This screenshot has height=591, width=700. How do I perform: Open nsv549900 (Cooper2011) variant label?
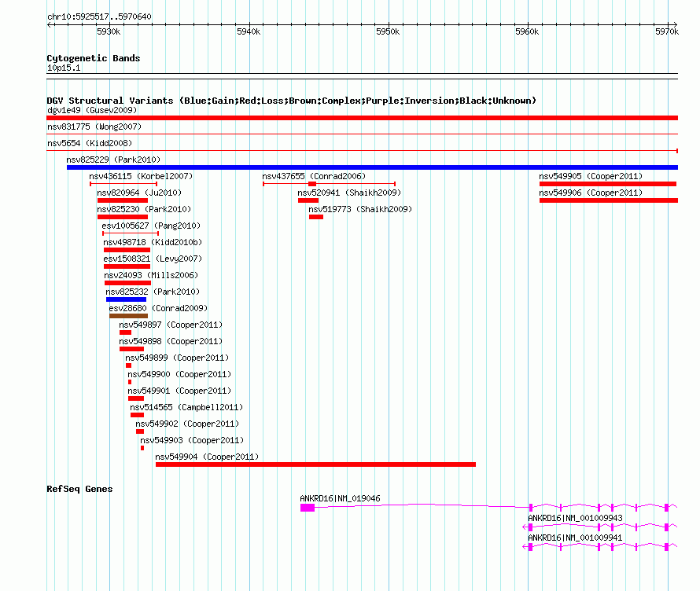179,374
